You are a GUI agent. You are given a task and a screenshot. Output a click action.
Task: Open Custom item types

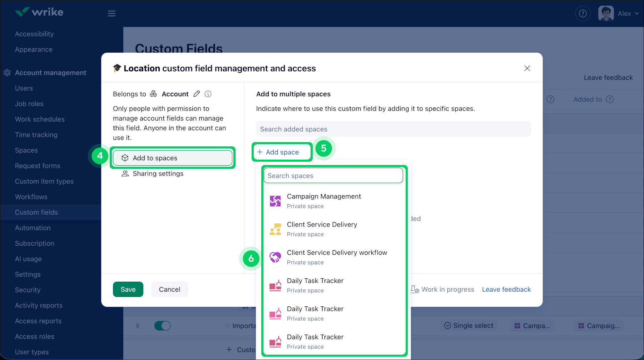click(44, 181)
